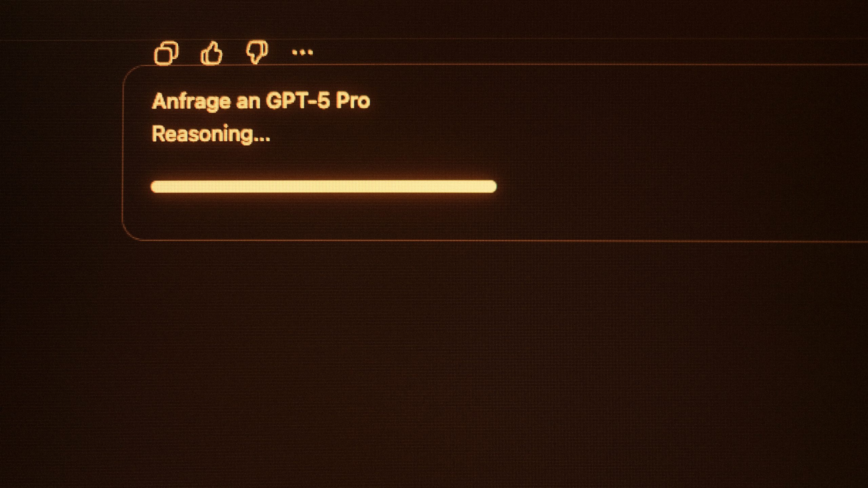This screenshot has width=868, height=488.
Task: Click the overlapping squares duplicate icon
Action: coord(166,53)
